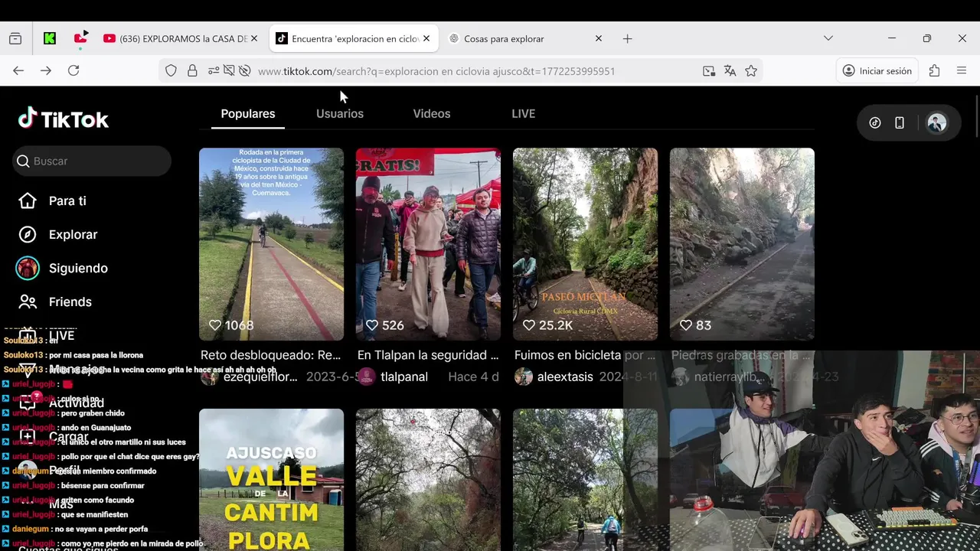The height and width of the screenshot is (551, 980).
Task: Click the tlalpanal avatar icon
Action: (367, 377)
